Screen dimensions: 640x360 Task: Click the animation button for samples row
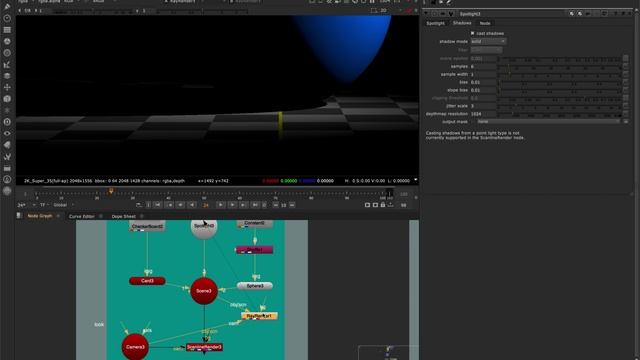[626, 67]
